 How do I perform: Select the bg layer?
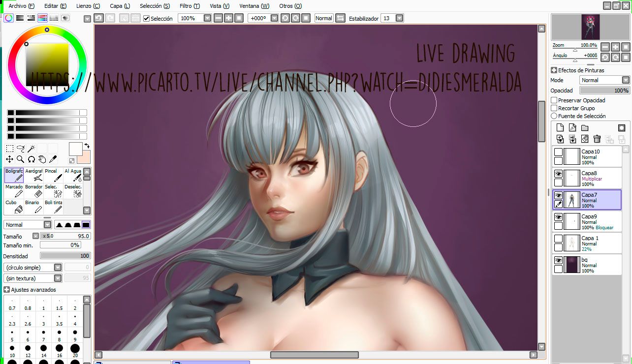(587, 265)
